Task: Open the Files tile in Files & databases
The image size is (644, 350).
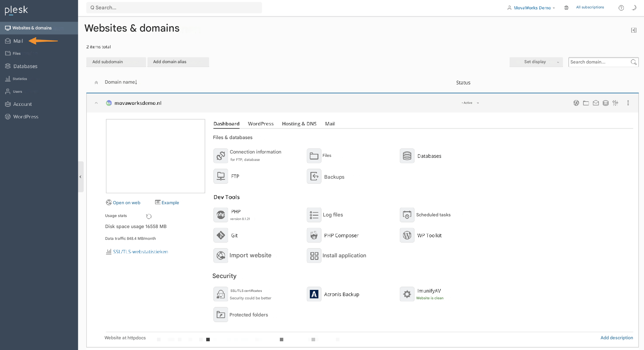Action: 314,156
